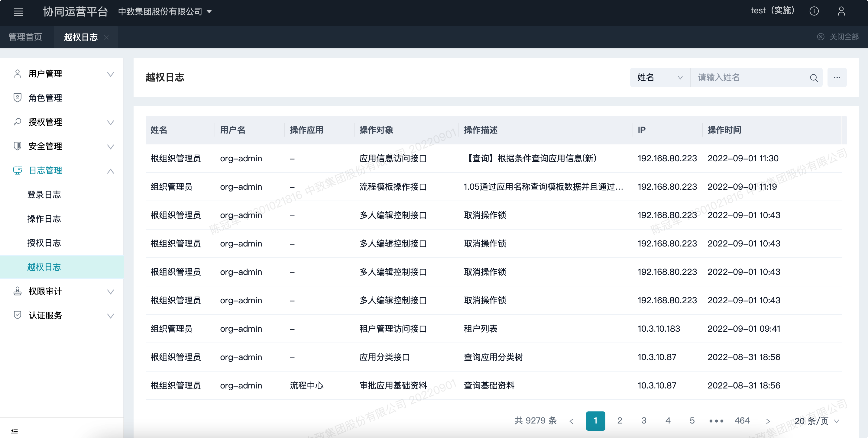Select 授权日志 submenu item

tap(44, 243)
